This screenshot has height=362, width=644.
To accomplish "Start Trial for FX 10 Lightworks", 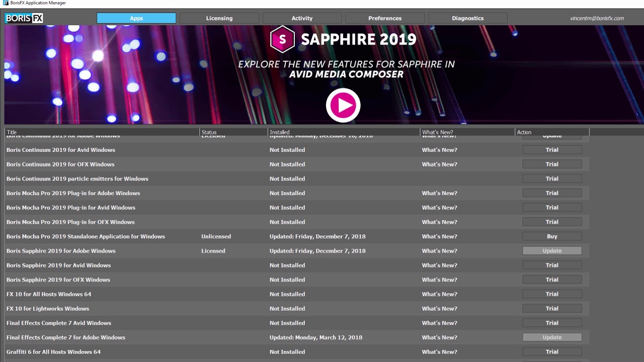I will pos(552,309).
